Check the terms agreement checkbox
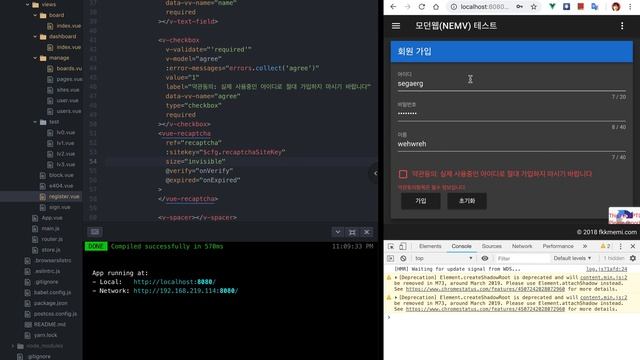The width and height of the screenshot is (640, 360). [x=403, y=174]
